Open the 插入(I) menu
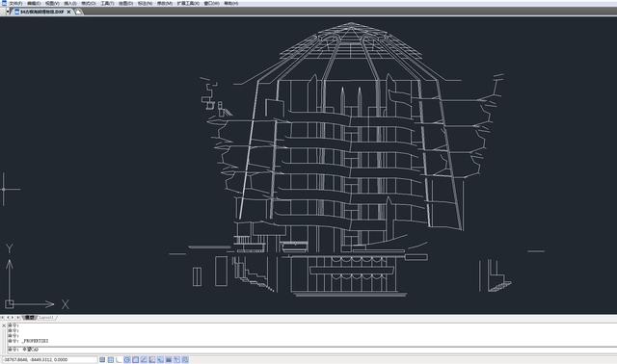Screen dimensions: 617x364 (x=70, y=3)
